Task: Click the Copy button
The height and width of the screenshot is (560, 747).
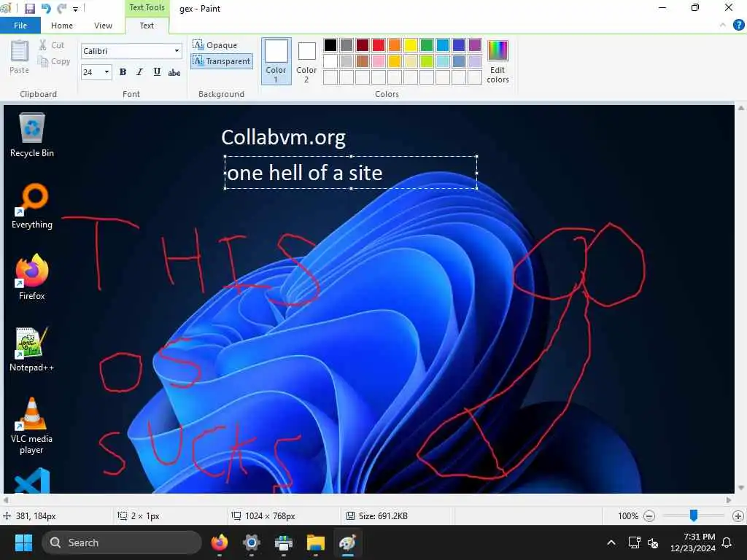Action: point(54,61)
